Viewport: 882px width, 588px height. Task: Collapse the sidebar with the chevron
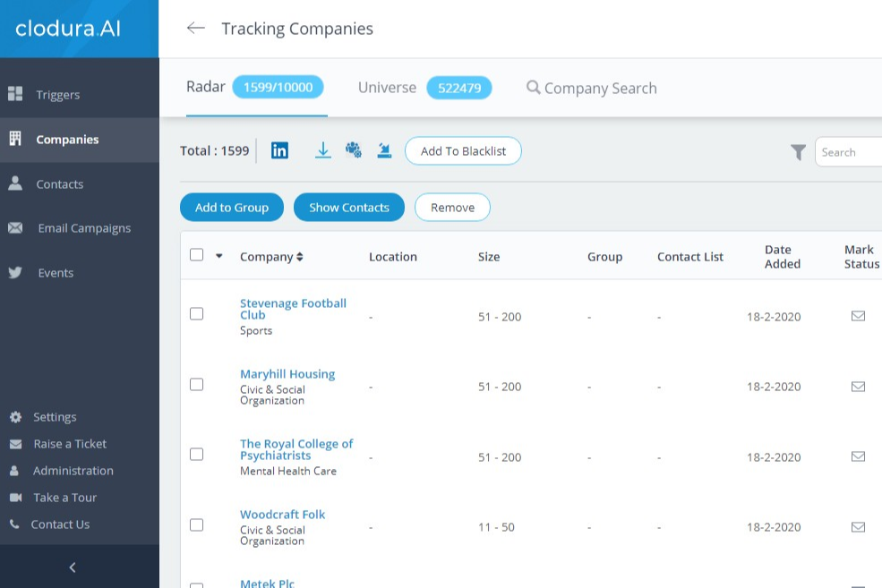point(73,567)
